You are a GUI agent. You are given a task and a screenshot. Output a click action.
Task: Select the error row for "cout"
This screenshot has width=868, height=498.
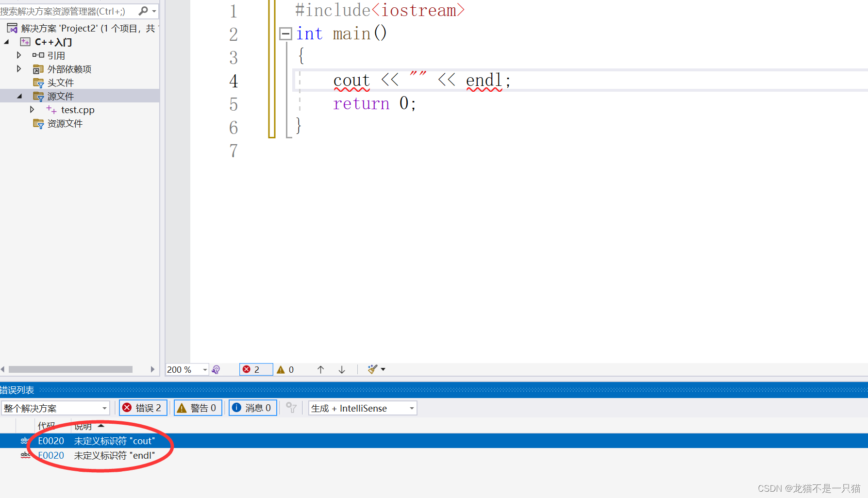click(434, 441)
